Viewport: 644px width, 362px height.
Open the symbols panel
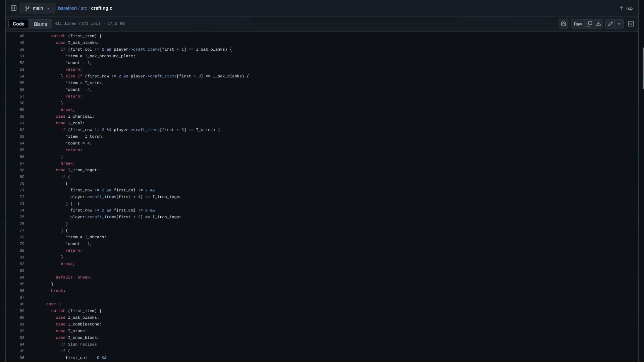click(631, 24)
